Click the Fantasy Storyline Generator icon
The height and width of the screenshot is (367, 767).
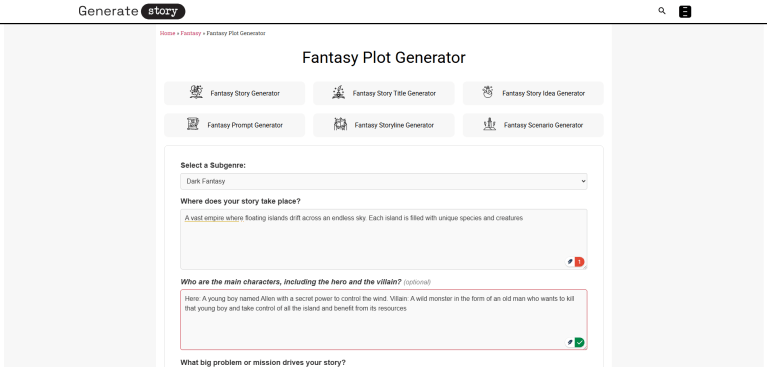(x=340, y=124)
